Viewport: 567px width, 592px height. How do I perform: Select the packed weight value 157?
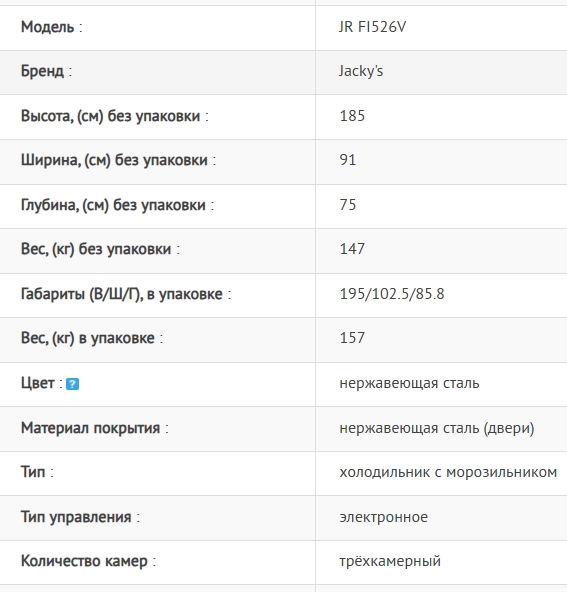[352, 338]
